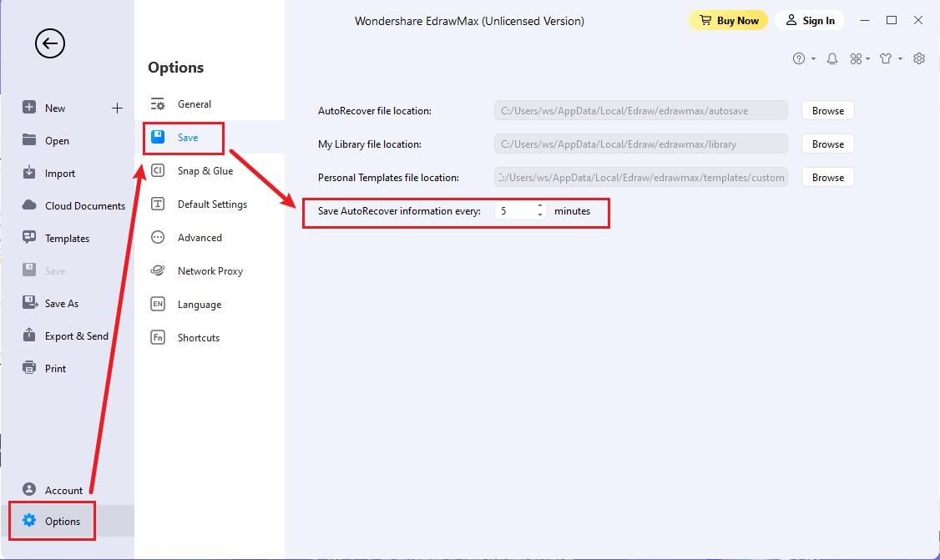Screen dimensions: 940x560
Task: Open Default Settings options
Action: click(x=210, y=204)
